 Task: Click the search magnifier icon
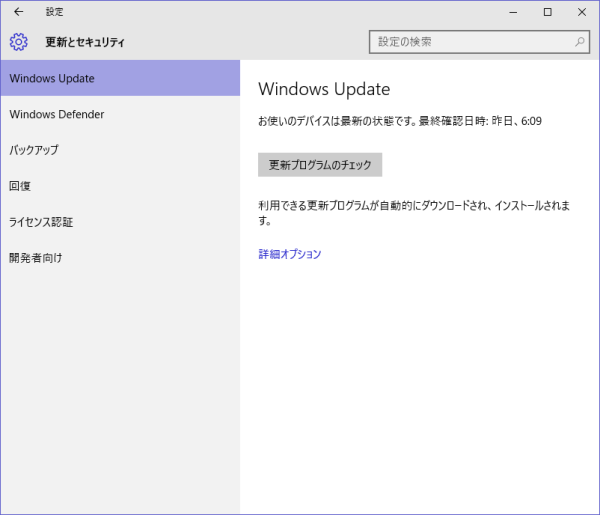(x=580, y=42)
